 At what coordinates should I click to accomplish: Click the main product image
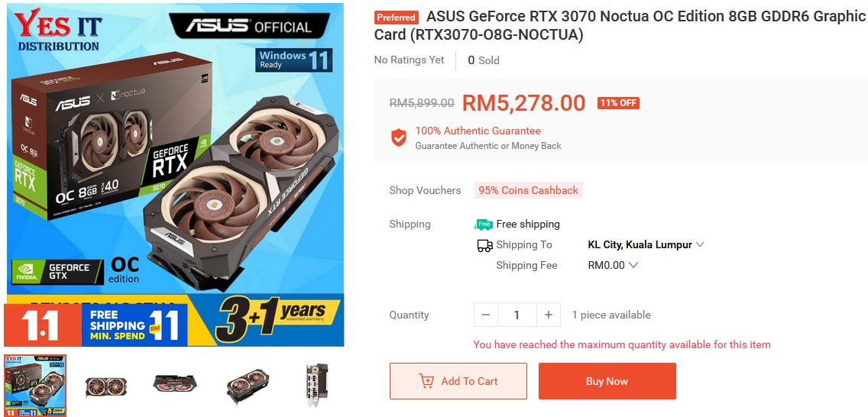(175, 174)
